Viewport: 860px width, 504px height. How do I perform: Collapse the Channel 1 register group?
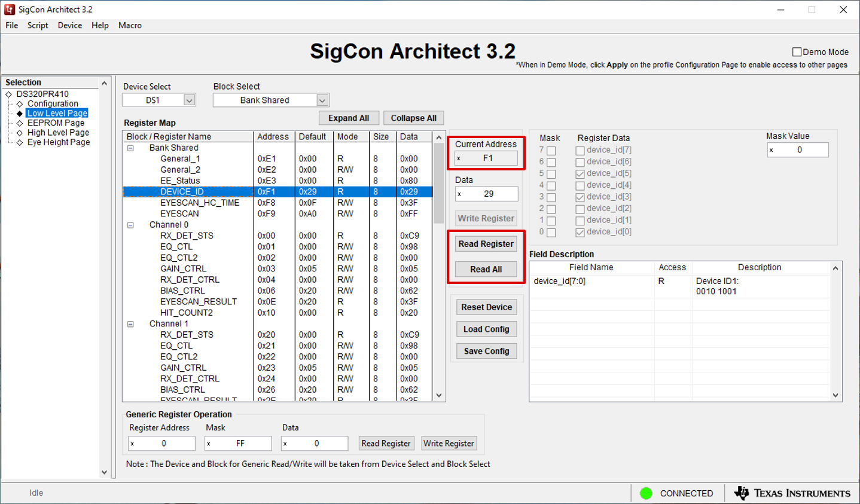(x=130, y=324)
